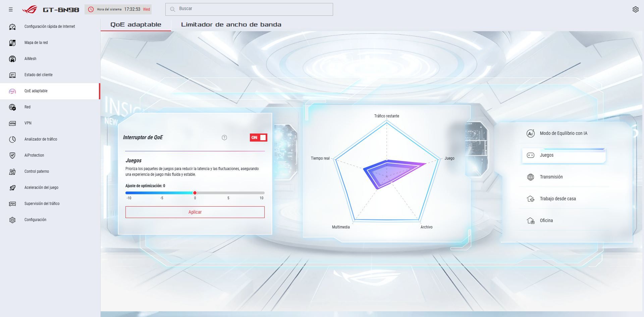Click the Tráfico restante chart label
The image size is (644, 317).
[387, 116]
